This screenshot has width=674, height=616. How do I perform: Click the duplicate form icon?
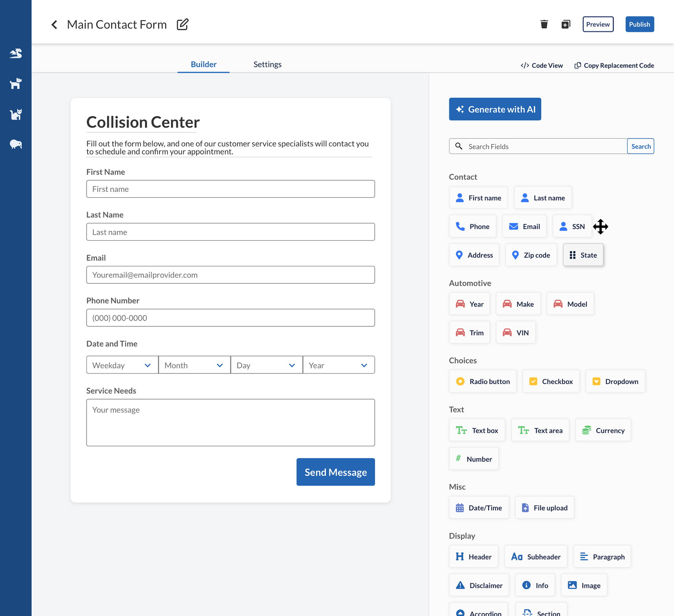click(x=566, y=24)
